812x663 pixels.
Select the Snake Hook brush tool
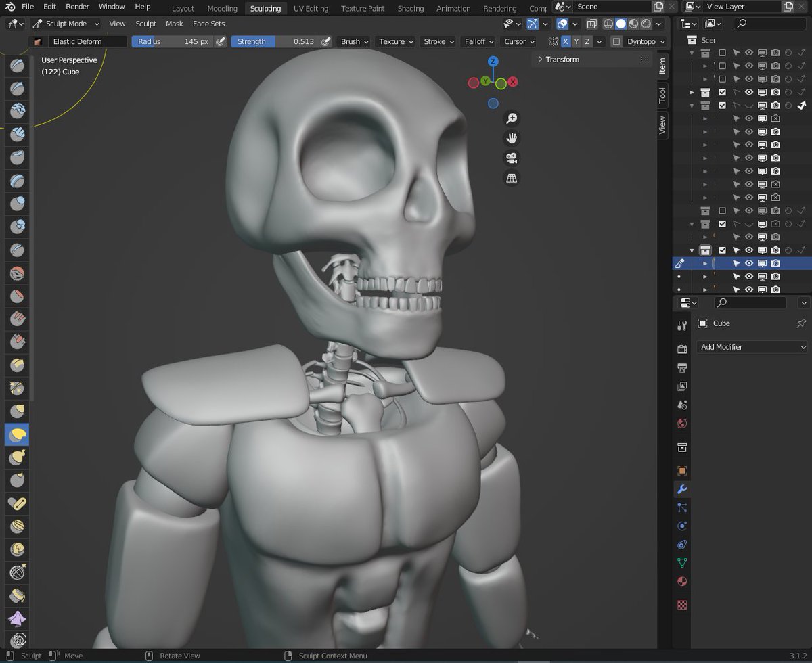coord(17,457)
